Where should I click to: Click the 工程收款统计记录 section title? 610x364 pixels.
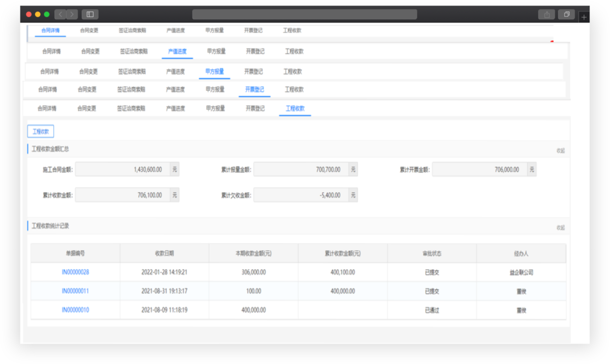coord(50,226)
